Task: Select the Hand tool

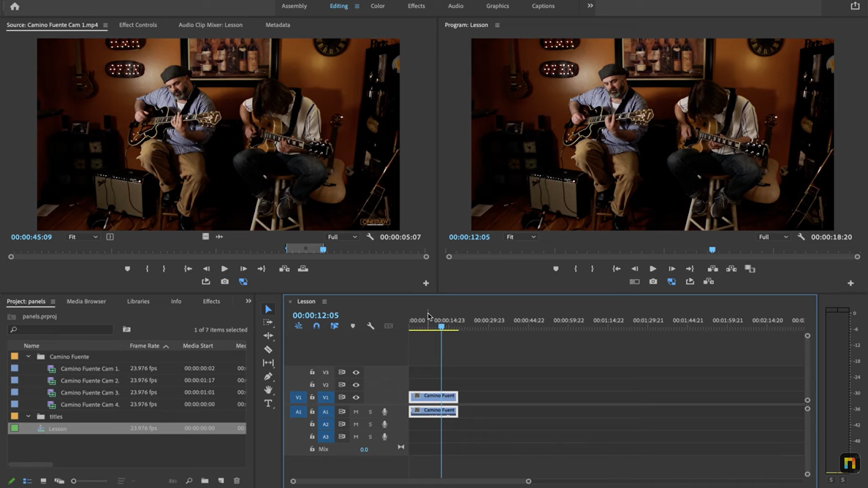Action: [x=268, y=390]
